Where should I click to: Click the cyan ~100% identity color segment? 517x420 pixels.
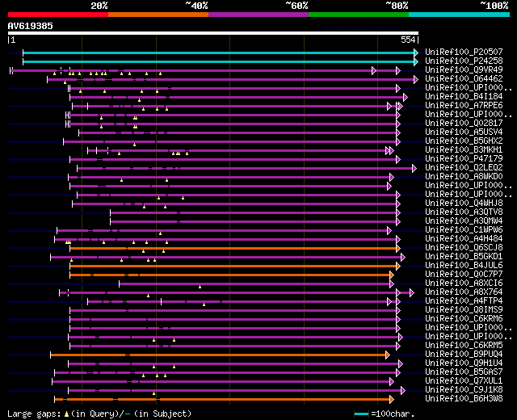pyautogui.click(x=460, y=15)
